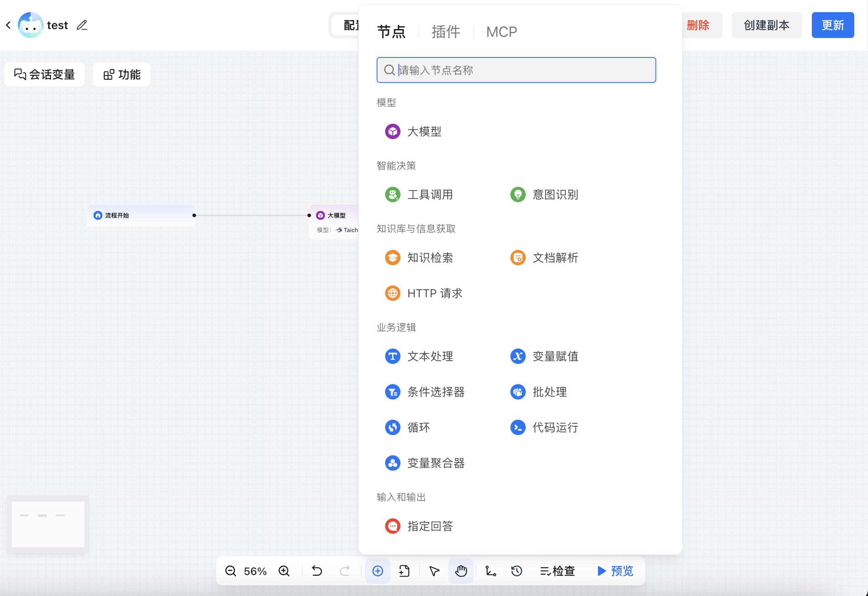
Task: Switch to the 插件 tab
Action: 446,32
